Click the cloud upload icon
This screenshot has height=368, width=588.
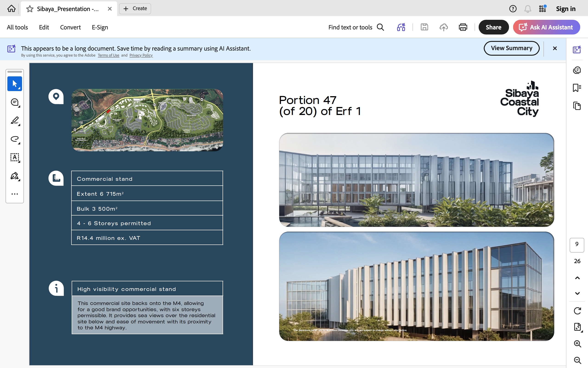pos(444,27)
